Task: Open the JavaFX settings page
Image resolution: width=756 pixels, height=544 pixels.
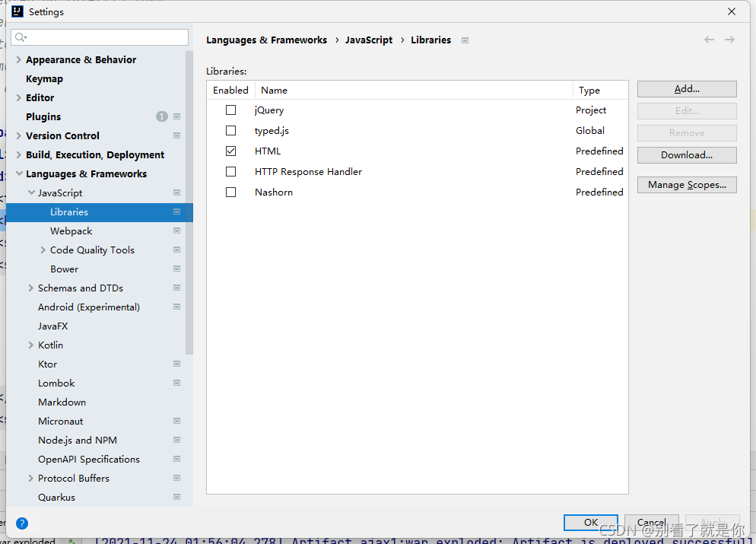Action: tap(53, 326)
